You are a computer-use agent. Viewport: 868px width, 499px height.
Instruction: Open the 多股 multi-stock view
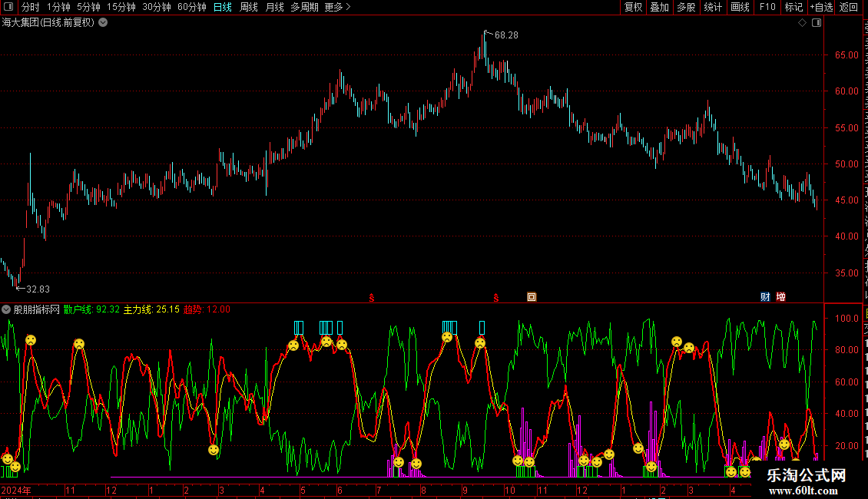687,7
